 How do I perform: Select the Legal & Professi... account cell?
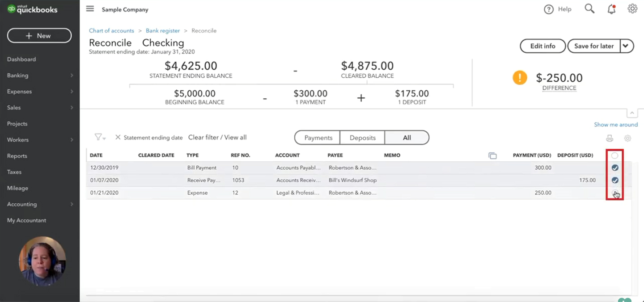(298, 193)
